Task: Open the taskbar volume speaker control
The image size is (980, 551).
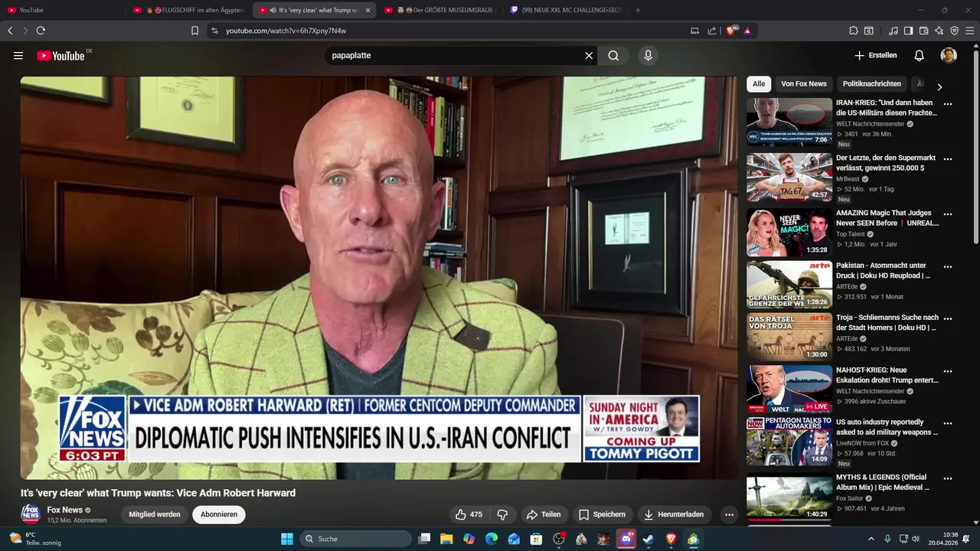Action: pos(916,539)
